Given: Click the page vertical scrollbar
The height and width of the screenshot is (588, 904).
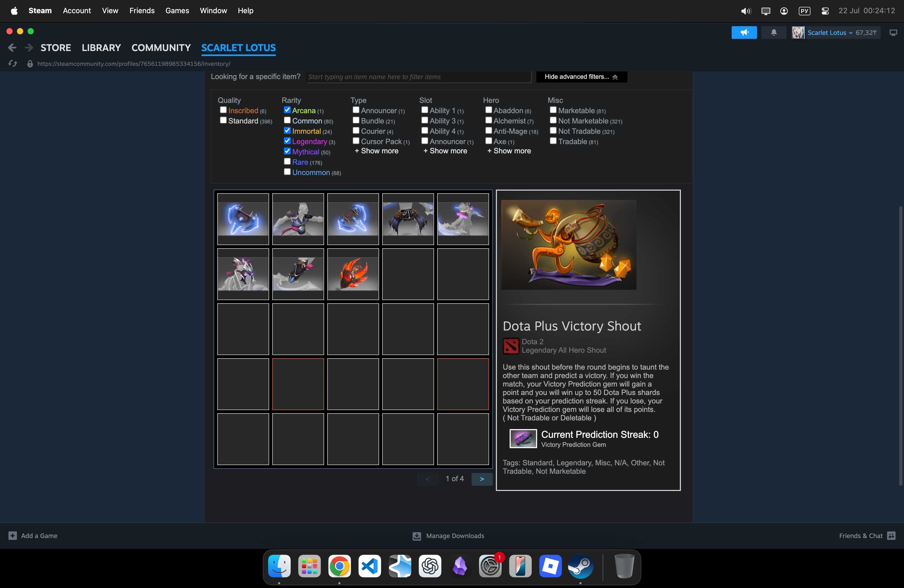Looking at the screenshot, I should [900, 346].
